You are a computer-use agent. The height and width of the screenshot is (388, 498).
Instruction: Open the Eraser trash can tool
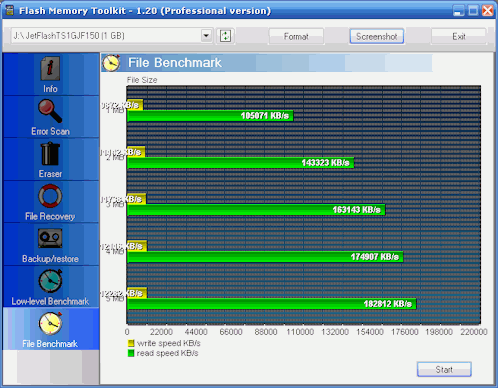point(50,154)
